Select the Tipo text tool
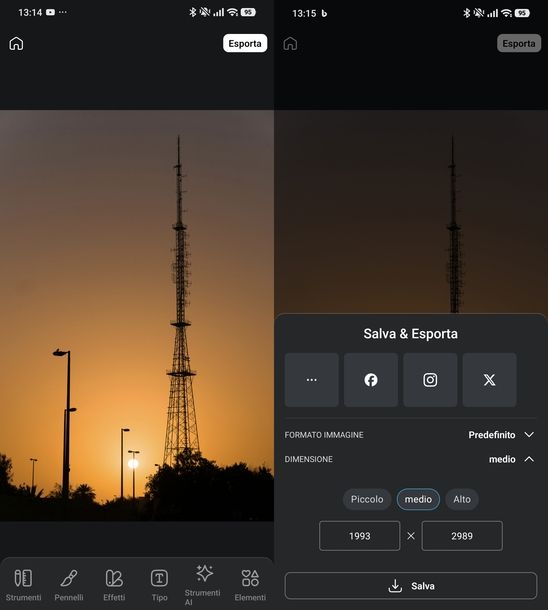The height and width of the screenshot is (610, 548). [x=159, y=578]
